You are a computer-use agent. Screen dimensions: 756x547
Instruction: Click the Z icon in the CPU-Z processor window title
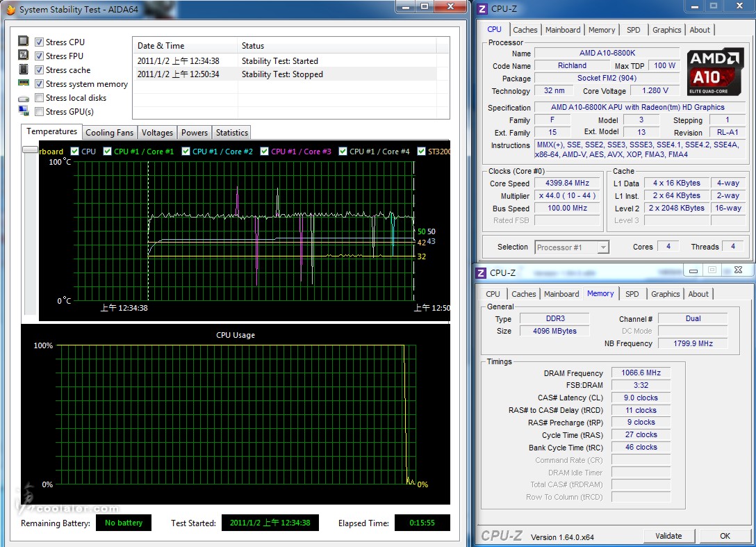[x=482, y=8]
